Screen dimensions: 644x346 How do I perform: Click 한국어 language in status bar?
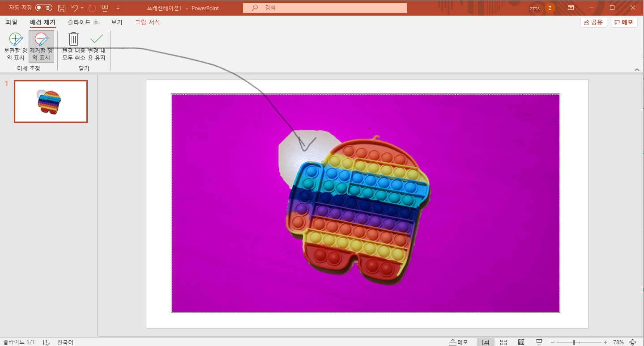point(65,342)
